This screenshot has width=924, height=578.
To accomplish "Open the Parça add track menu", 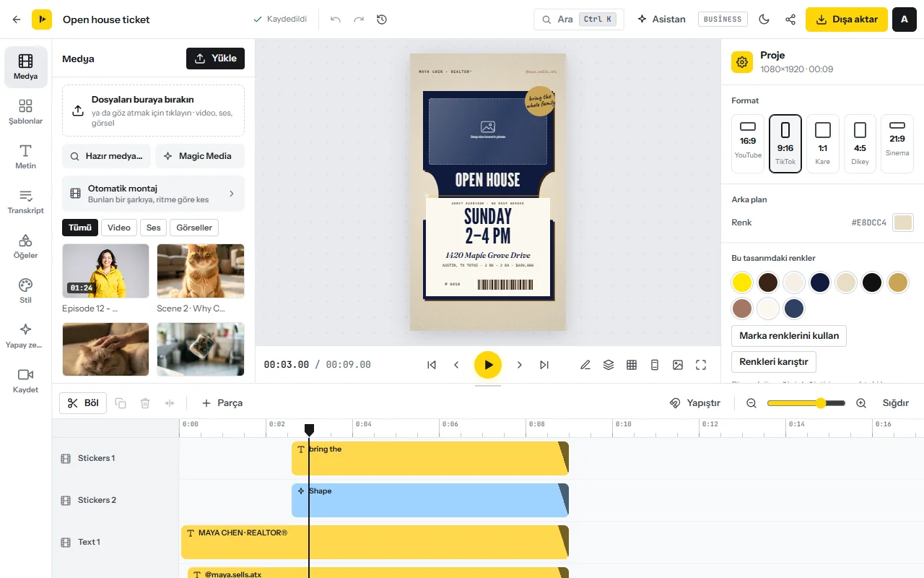I will [222, 403].
